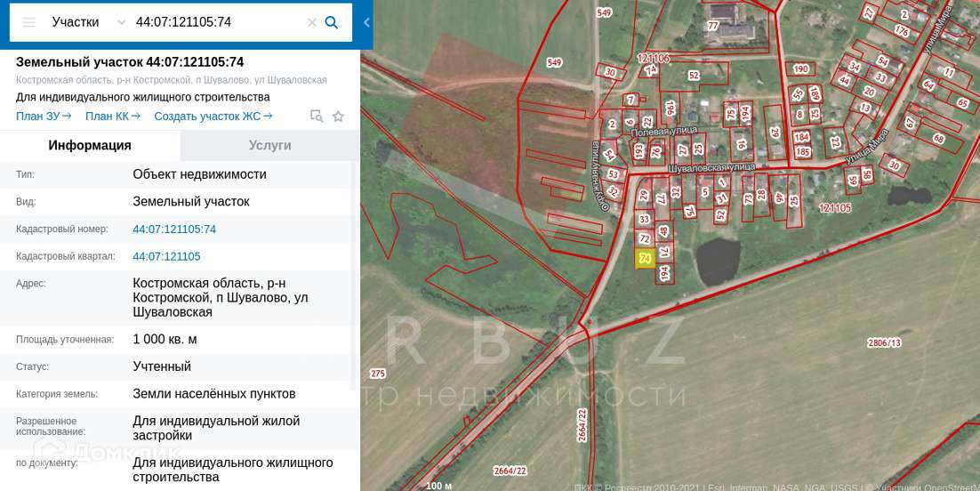This screenshot has width=980, height=491.
Task: Open the План КК link
Action: pos(113,117)
